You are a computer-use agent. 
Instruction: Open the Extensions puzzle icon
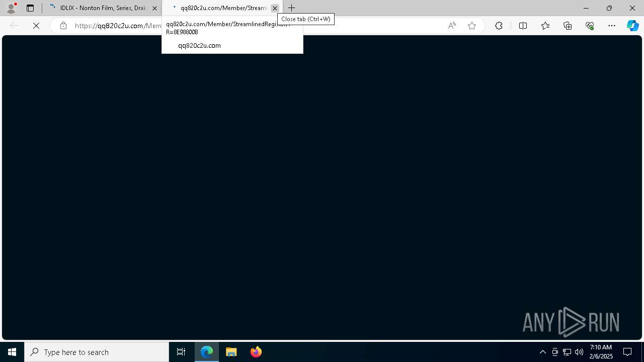click(499, 26)
